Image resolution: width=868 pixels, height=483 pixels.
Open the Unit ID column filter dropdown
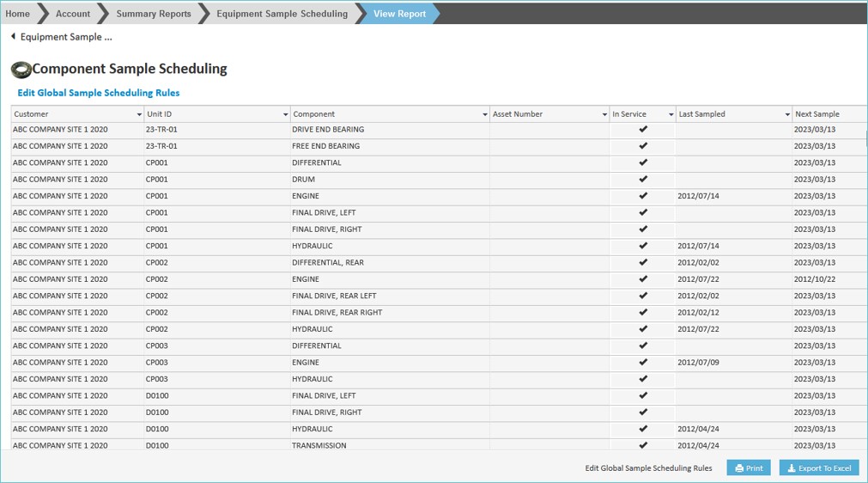285,114
